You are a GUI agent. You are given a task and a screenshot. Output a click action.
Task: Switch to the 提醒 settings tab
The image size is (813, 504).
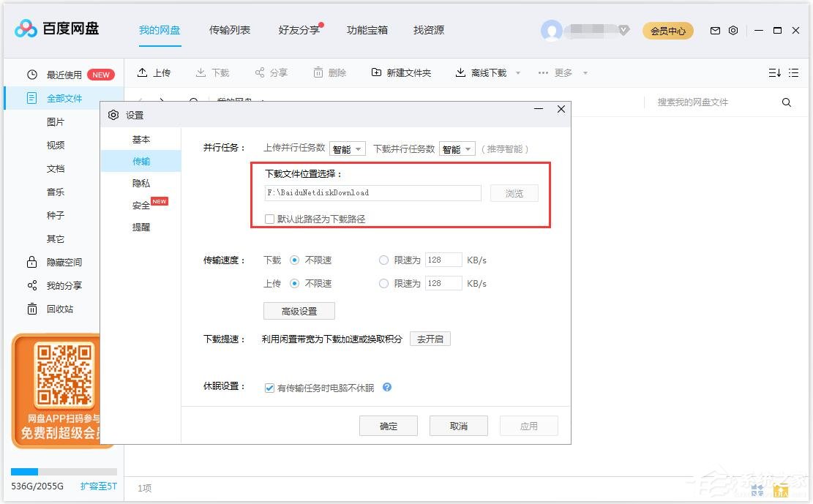pos(141,227)
